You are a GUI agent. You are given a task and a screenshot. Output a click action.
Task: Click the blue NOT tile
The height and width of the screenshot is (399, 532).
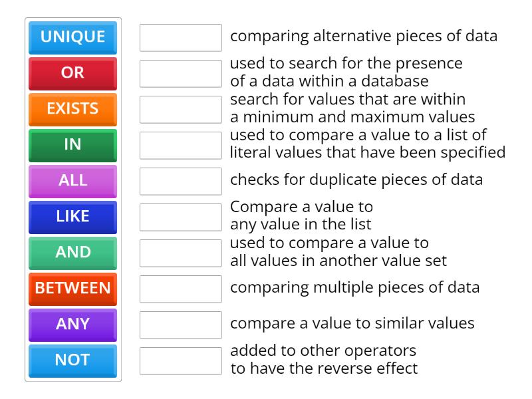72,360
